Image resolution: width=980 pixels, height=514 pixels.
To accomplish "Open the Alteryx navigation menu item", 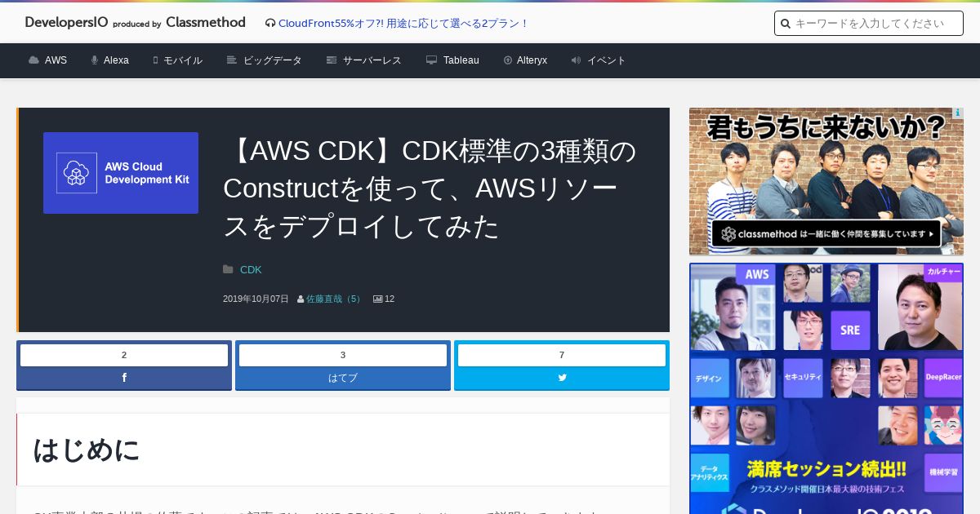I will click(x=532, y=60).
